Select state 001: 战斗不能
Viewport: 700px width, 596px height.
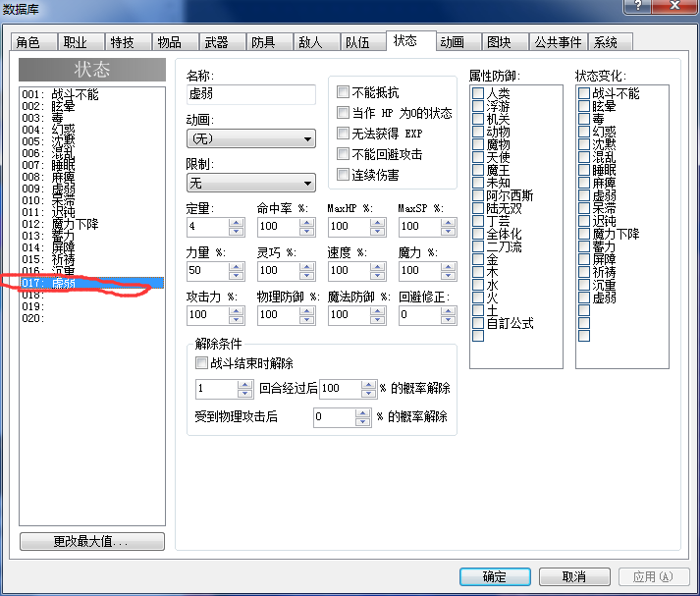pos(92,94)
